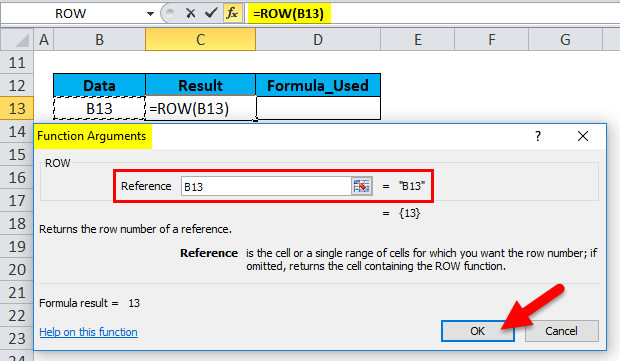
Task: Click cell C13 with =ROW(B13)
Action: coord(200,108)
